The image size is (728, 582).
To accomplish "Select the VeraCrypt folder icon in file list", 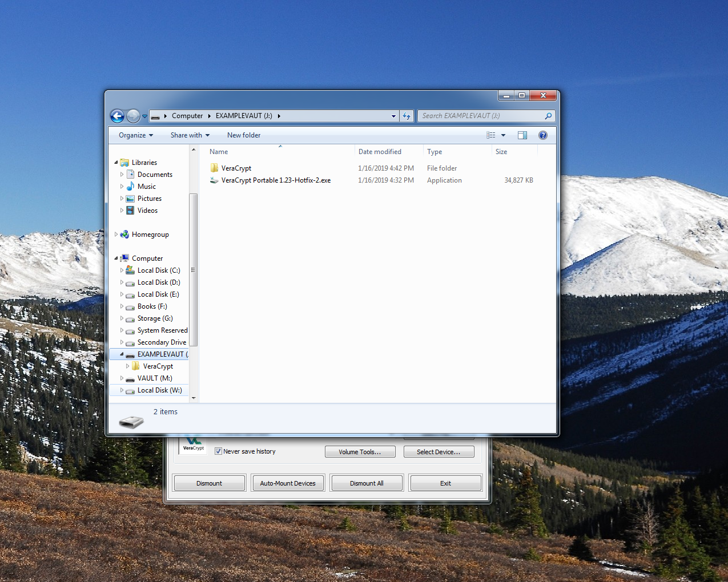I will pos(215,168).
